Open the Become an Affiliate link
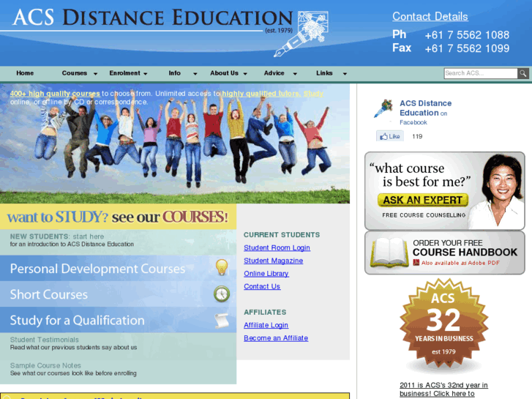Image resolution: width=532 pixels, height=399 pixels. pos(276,338)
